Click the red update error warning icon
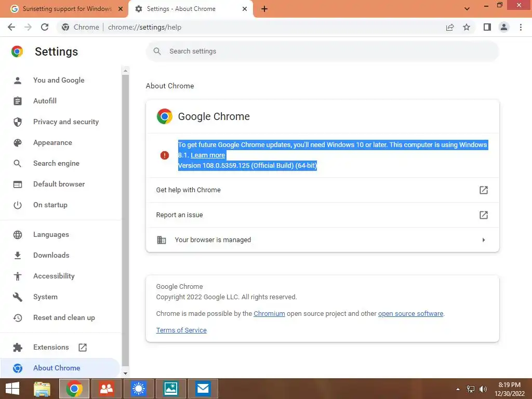 [x=165, y=155]
